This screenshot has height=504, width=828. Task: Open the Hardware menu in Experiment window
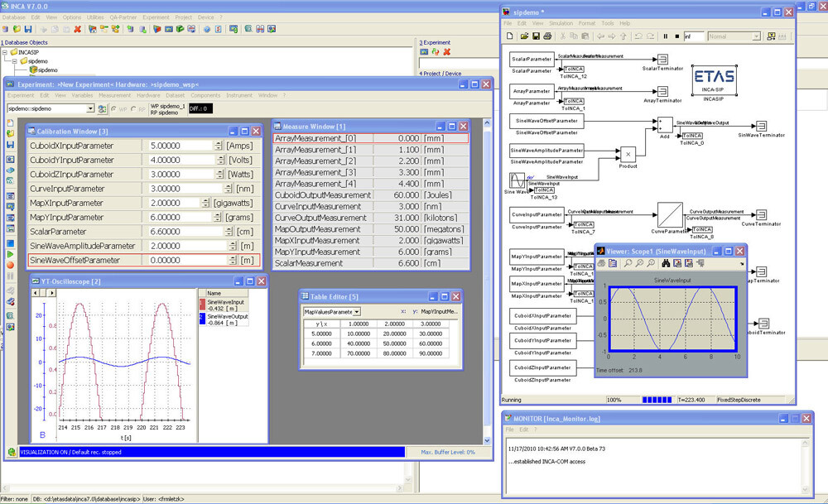point(148,95)
